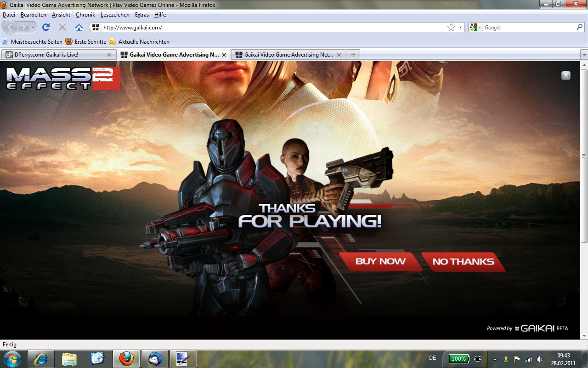The height and width of the screenshot is (368, 588).
Task: Click inside the address bar showing gaikai.com
Action: 184,27
